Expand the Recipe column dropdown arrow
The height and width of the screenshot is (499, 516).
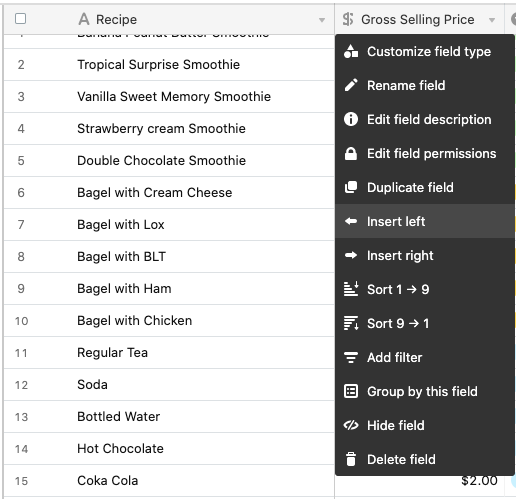322,20
